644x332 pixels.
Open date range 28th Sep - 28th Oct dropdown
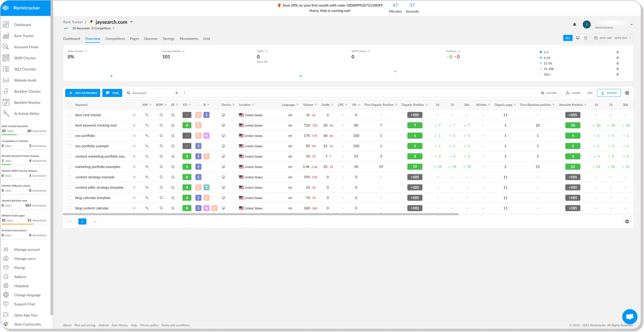click(613, 38)
